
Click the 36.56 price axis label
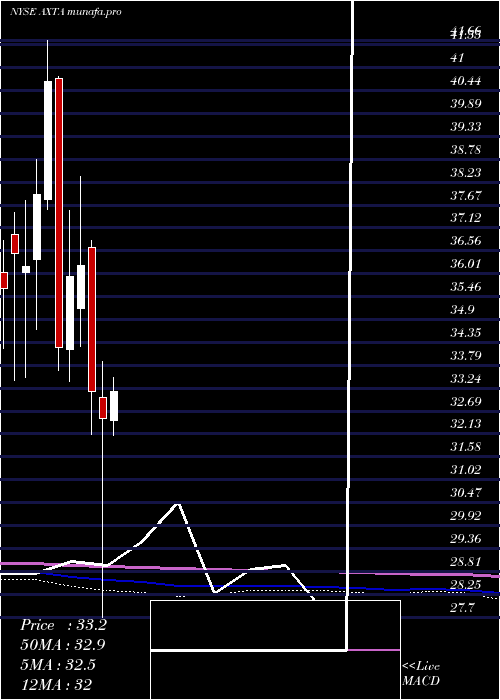tap(466, 241)
